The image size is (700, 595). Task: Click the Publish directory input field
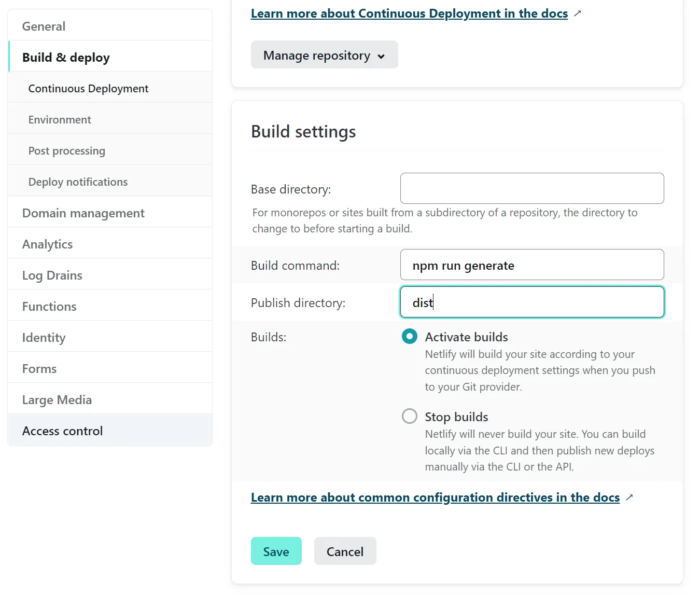(532, 302)
